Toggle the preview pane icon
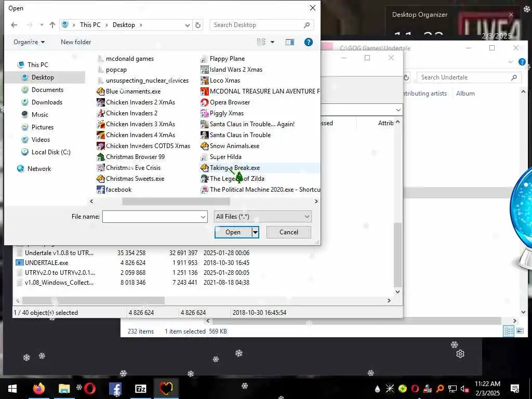This screenshot has width=532, height=399. 290,42
